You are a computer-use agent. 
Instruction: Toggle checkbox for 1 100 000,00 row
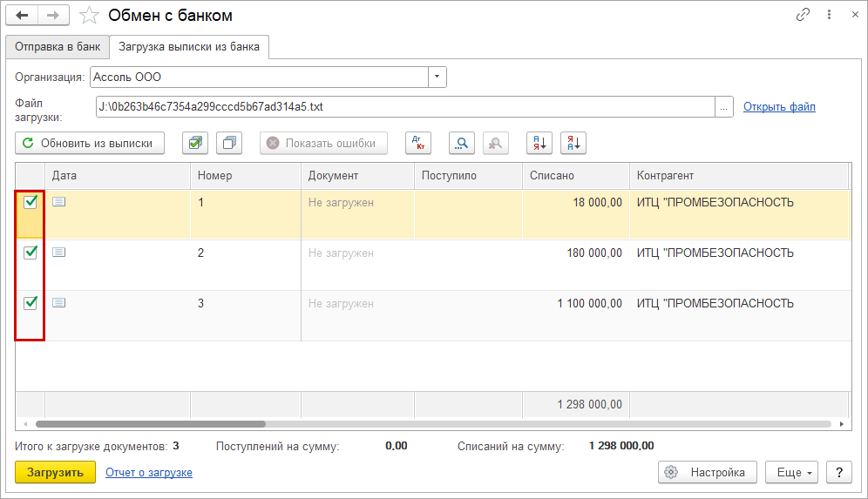(x=31, y=303)
